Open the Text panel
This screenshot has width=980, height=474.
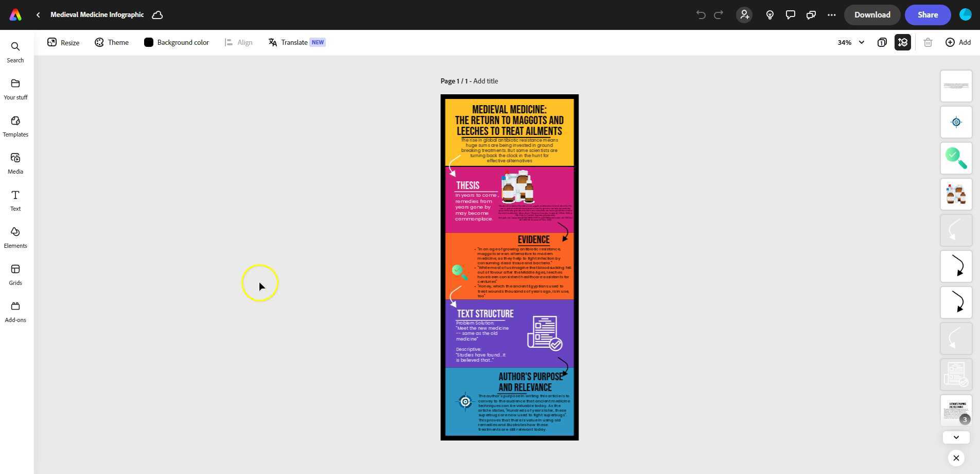pos(15,199)
